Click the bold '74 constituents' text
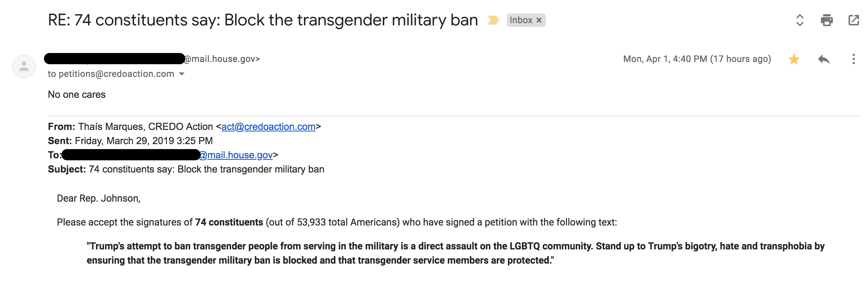868x289 pixels. pos(229,222)
